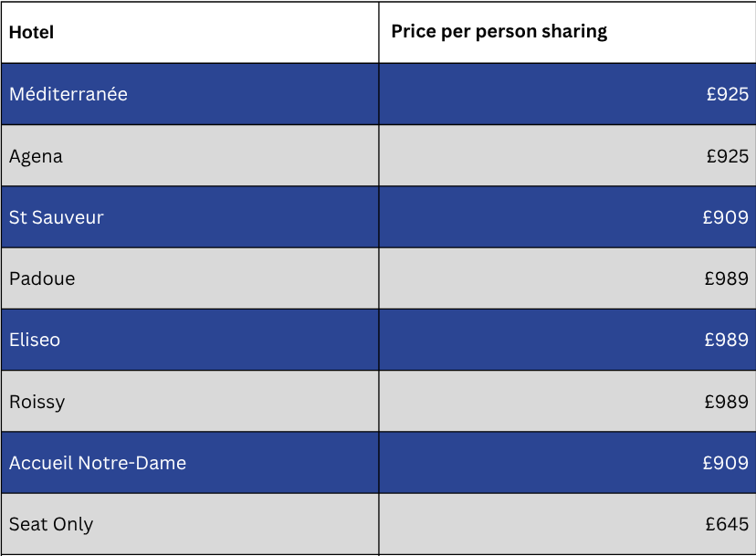Select the Roissy hotel cell
756x556 pixels.
click(37, 402)
